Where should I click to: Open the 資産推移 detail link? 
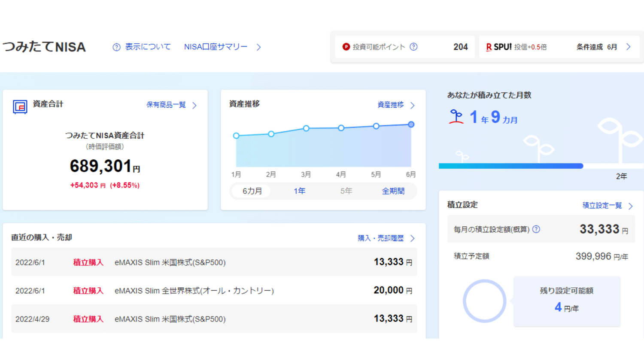[390, 105]
